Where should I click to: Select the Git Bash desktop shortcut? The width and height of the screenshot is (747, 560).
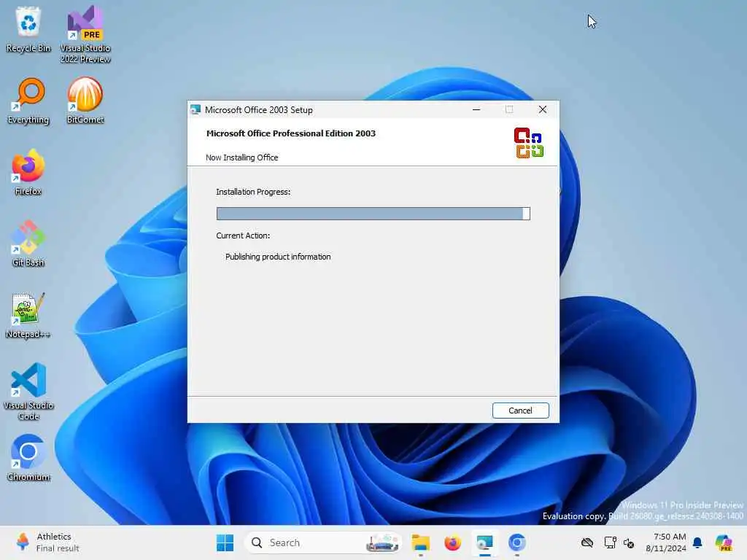(x=28, y=244)
